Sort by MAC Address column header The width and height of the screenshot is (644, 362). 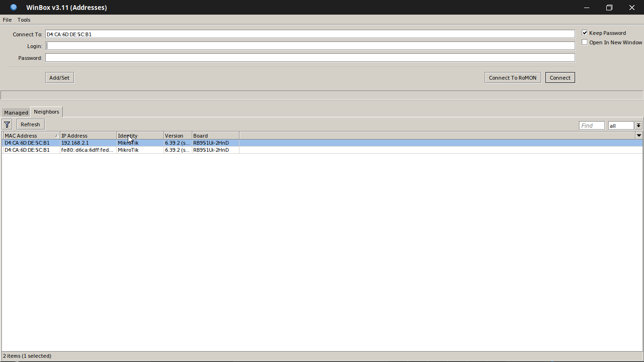coord(32,136)
